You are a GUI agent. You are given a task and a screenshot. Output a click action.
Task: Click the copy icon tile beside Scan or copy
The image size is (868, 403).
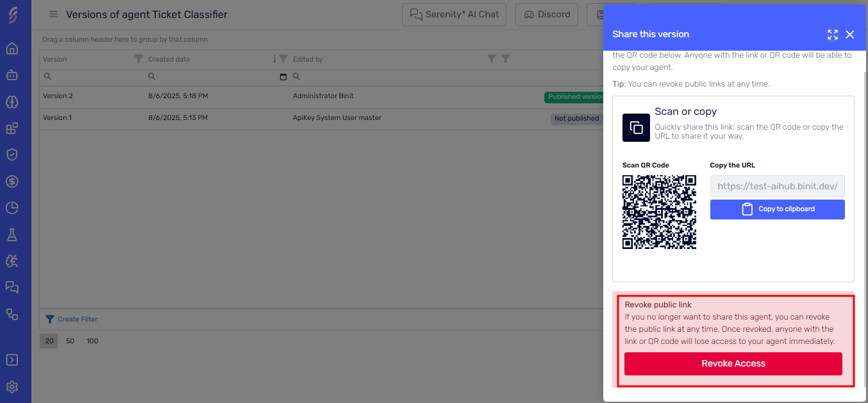point(636,127)
